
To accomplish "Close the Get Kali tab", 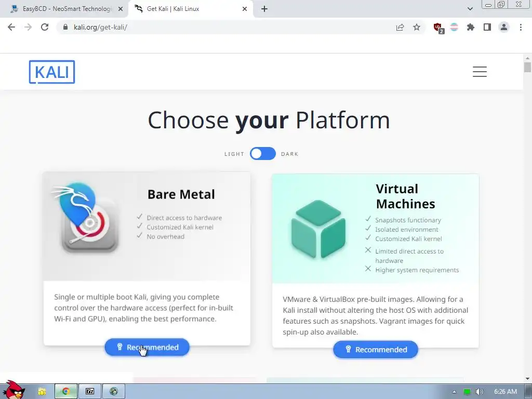I will point(245,9).
